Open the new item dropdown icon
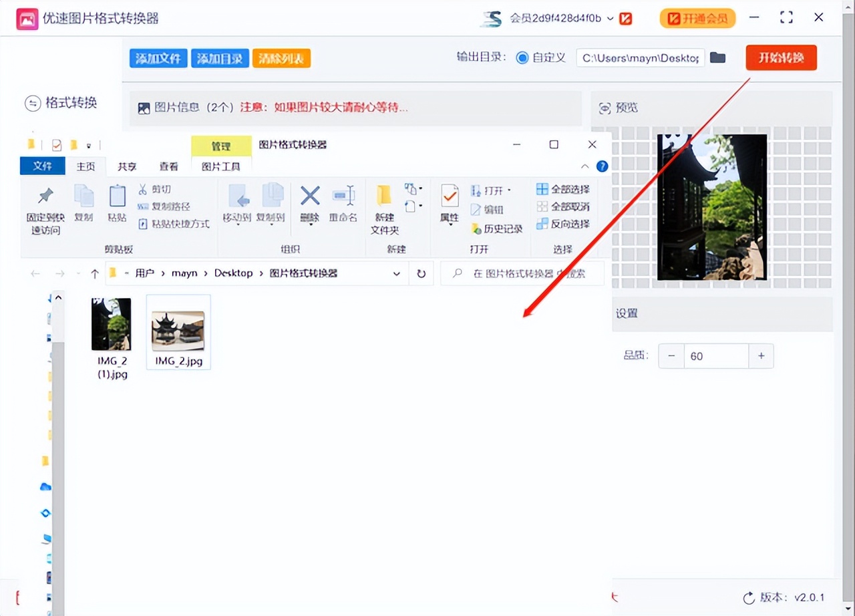855x616 pixels. (413, 189)
